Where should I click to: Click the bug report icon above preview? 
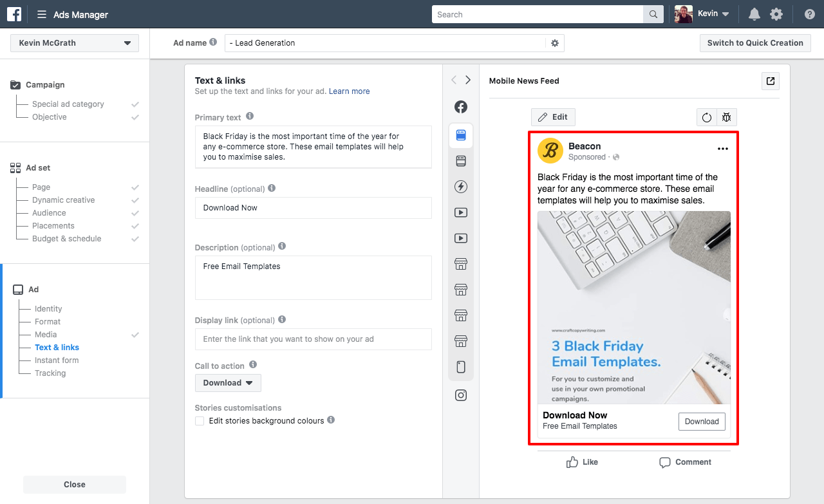tap(726, 117)
